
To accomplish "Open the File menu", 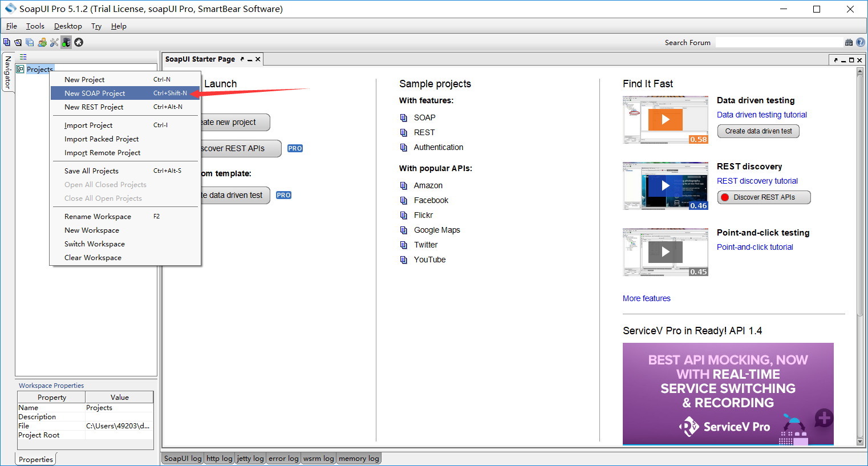I will coord(11,26).
